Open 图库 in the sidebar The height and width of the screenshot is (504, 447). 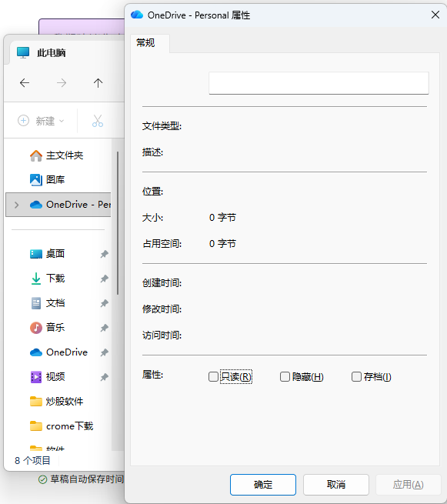[x=47, y=180]
